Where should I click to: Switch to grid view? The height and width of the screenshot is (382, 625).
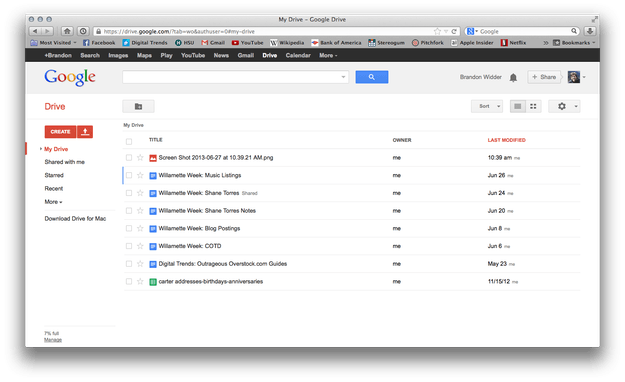point(533,106)
